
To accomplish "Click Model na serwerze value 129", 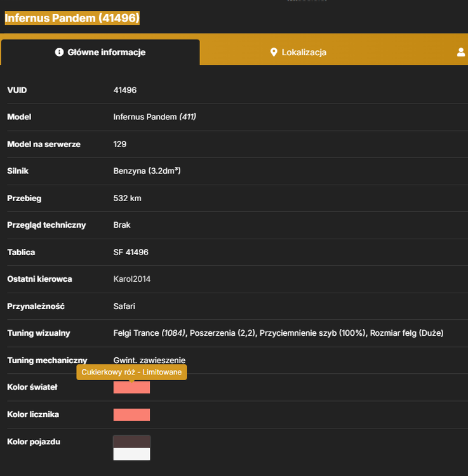I will 119,144.
